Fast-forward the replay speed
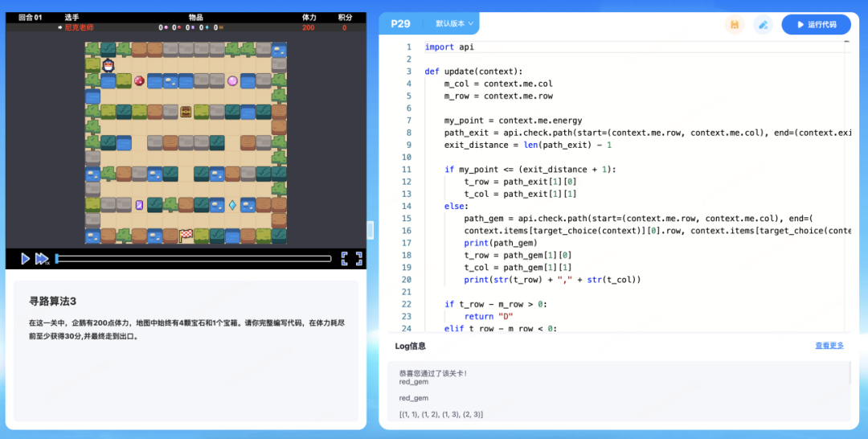 click(42, 259)
